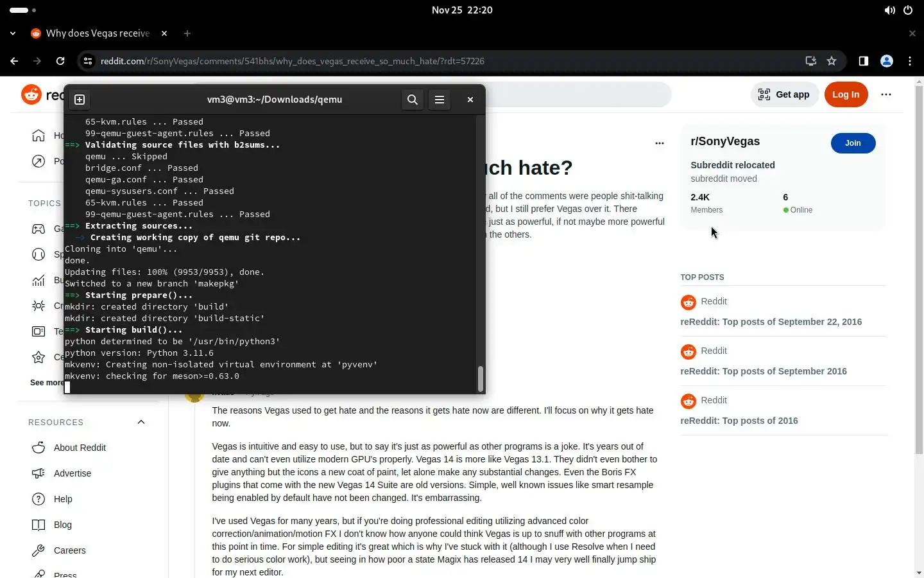
Task: Open terminal hamburger menu
Action: point(440,100)
